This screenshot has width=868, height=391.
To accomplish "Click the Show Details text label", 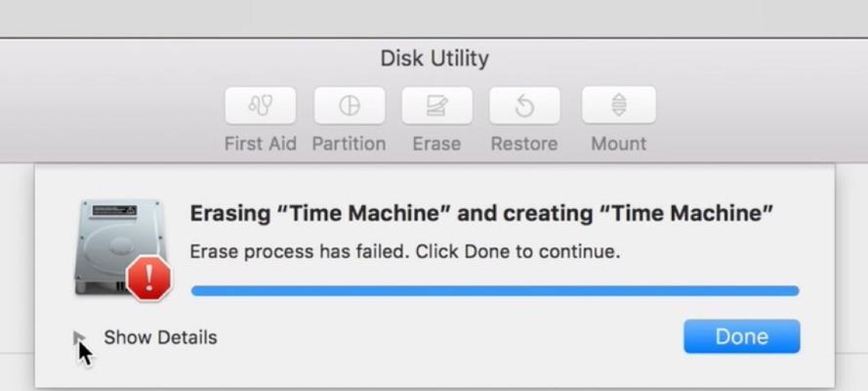I will tap(160, 337).
